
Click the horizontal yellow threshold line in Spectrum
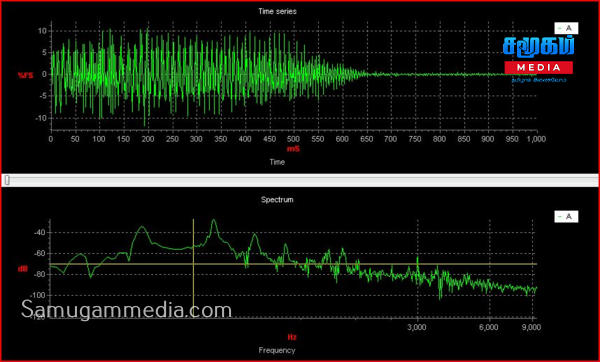point(293,264)
